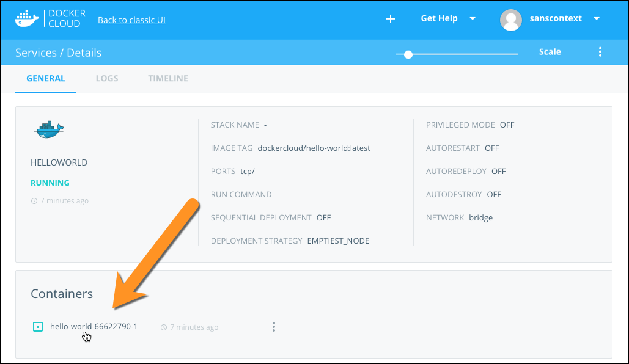Viewport: 629px width, 364px height.
Task: Expand the Get Help dropdown
Action: [473, 18]
